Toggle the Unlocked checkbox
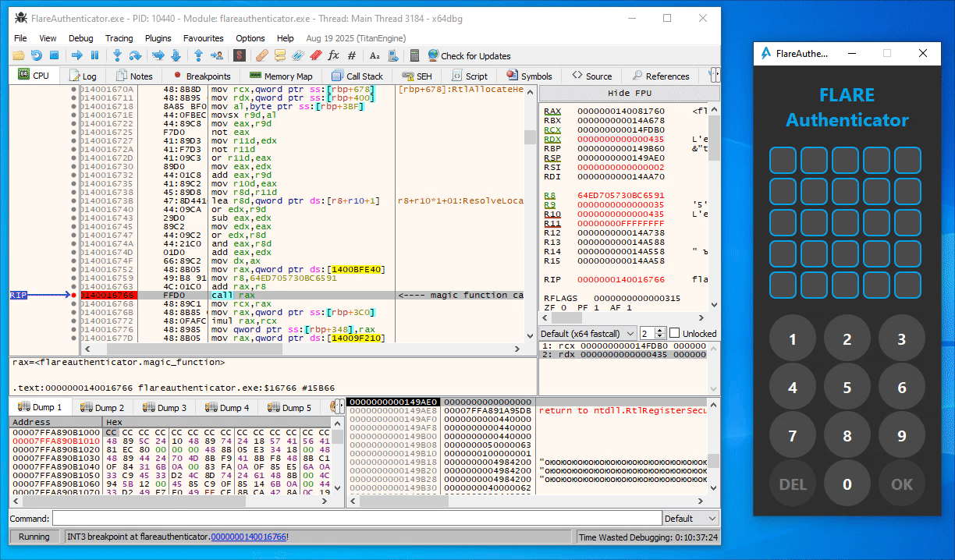 tap(675, 333)
